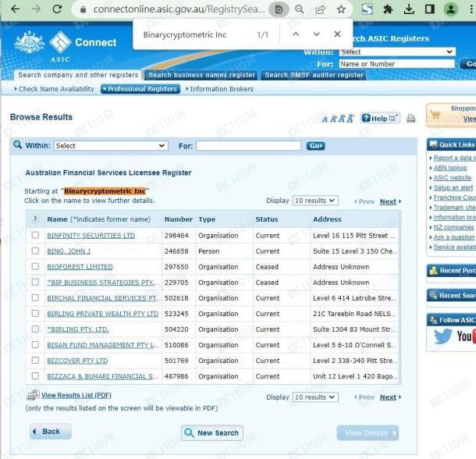Toggle the browser side panel icon
The height and width of the screenshot is (459, 476).
[x=429, y=9]
